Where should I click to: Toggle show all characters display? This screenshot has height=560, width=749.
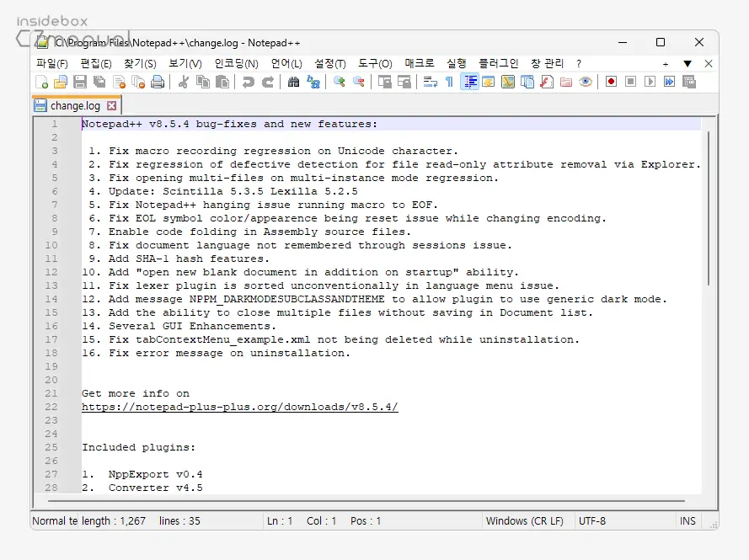[x=448, y=82]
